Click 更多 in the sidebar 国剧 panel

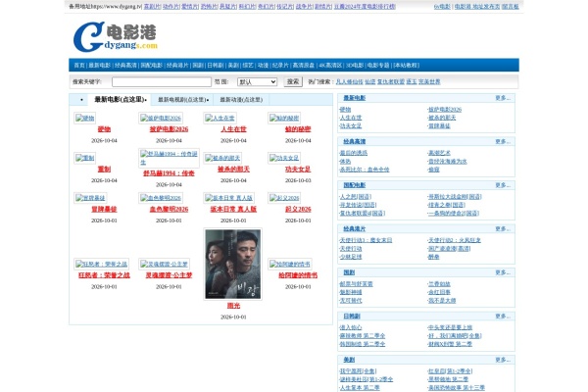(503, 272)
